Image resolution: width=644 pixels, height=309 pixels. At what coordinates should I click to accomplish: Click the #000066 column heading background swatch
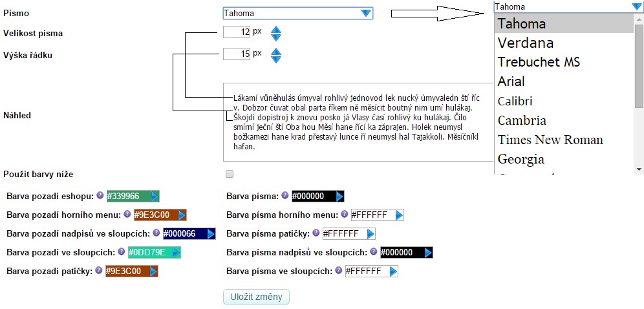click(183, 234)
